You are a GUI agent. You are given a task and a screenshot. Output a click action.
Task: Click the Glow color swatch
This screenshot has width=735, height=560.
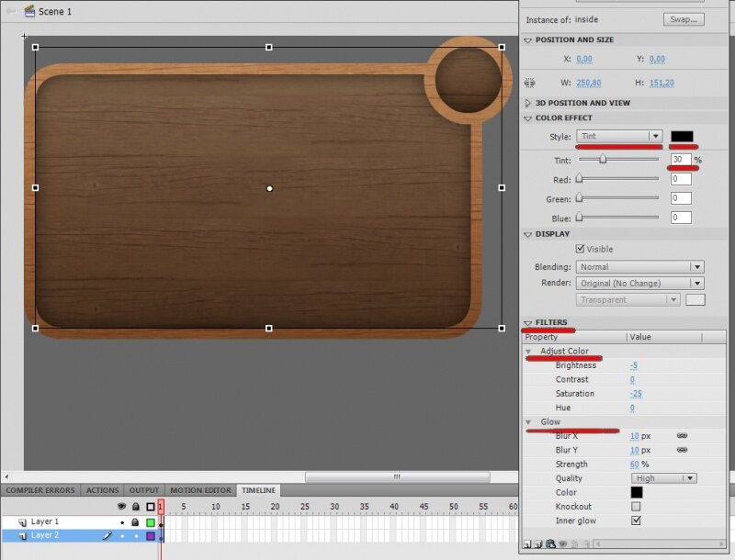[x=637, y=493]
